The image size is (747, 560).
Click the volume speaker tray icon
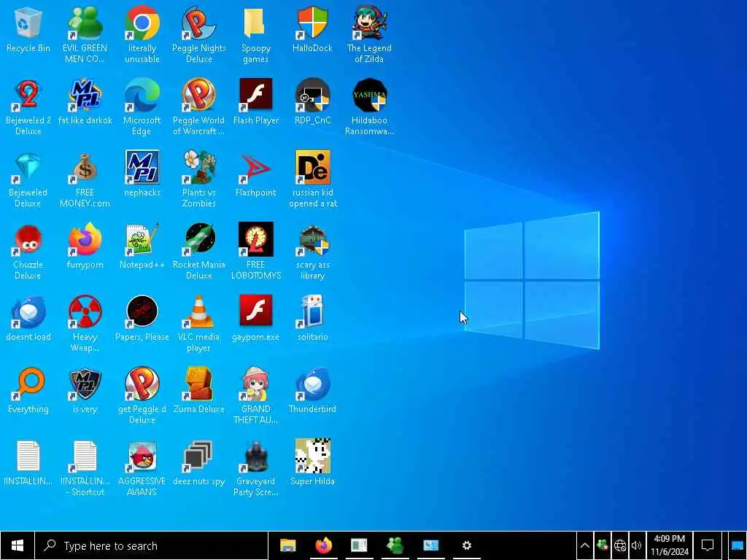coord(636,545)
